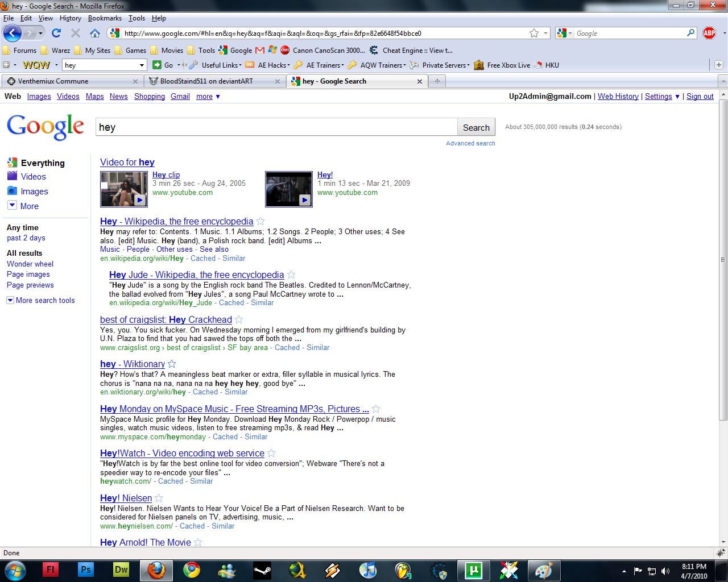Viewport: 728px width, 582px height.
Task: Bookmark this page using the address bar star
Action: [534, 33]
